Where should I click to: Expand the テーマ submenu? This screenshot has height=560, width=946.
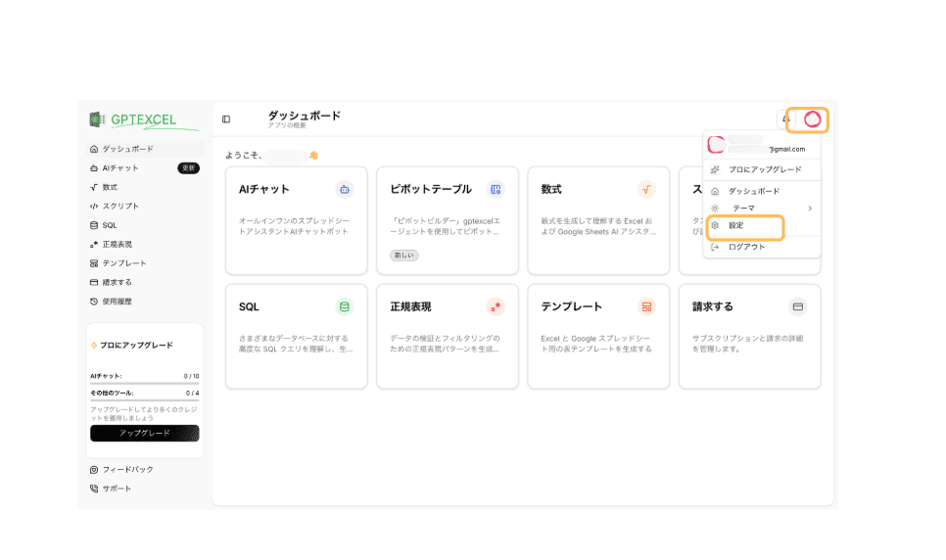[x=762, y=209]
